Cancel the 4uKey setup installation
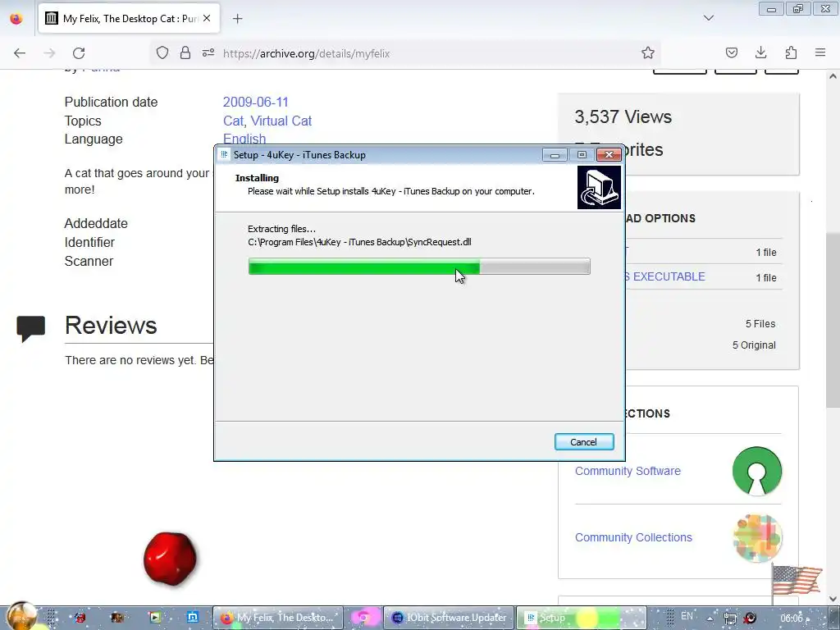 click(583, 442)
